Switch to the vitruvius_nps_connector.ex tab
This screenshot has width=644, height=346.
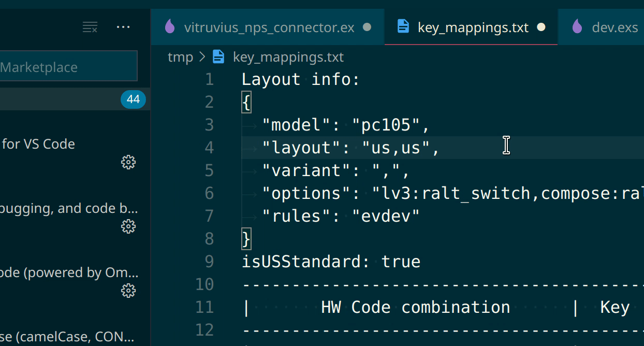269,27
